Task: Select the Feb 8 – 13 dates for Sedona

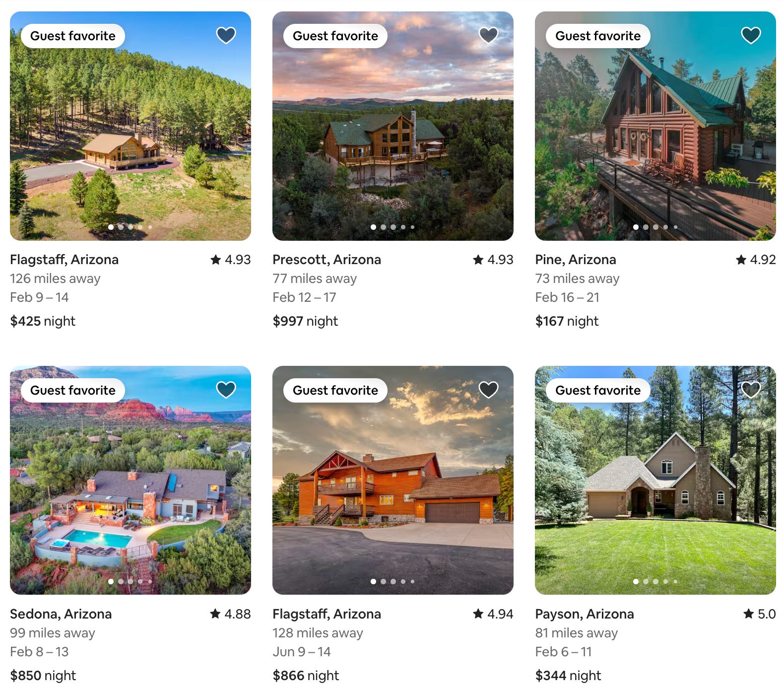Action: (39, 652)
